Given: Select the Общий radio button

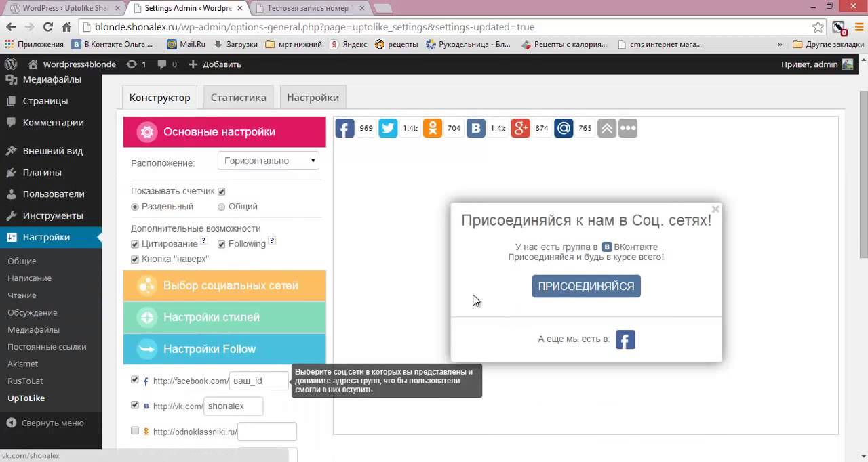Looking at the screenshot, I should [x=222, y=207].
